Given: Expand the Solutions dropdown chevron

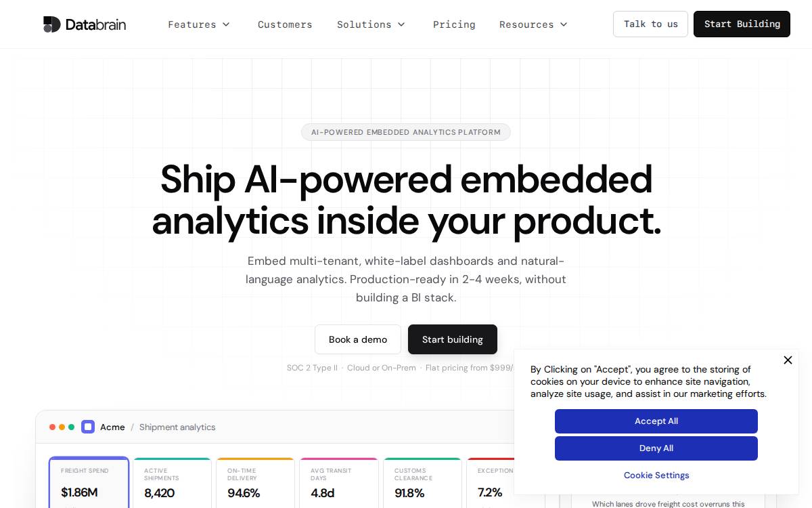Looking at the screenshot, I should (401, 24).
